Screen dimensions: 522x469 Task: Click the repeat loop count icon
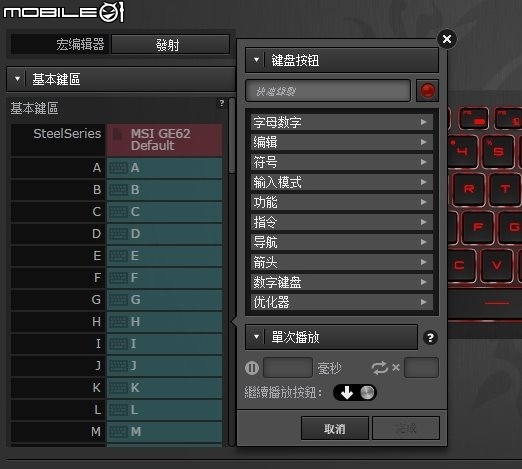point(380,368)
